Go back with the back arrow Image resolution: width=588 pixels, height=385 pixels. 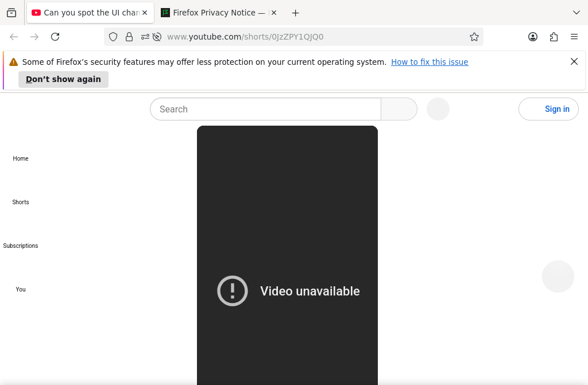pyautogui.click(x=14, y=37)
